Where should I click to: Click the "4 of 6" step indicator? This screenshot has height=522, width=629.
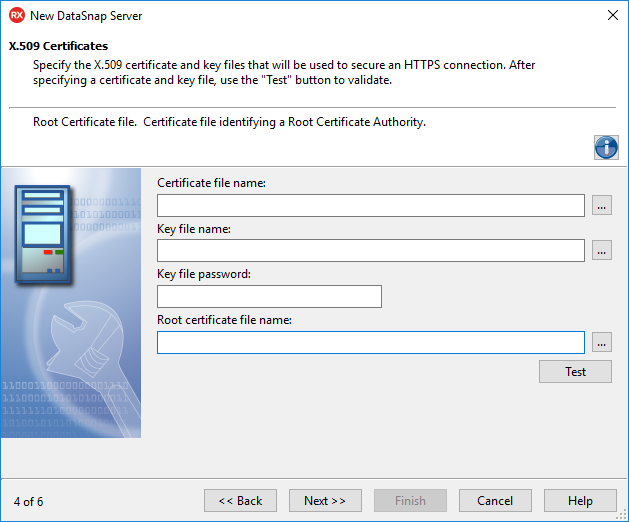(29, 501)
